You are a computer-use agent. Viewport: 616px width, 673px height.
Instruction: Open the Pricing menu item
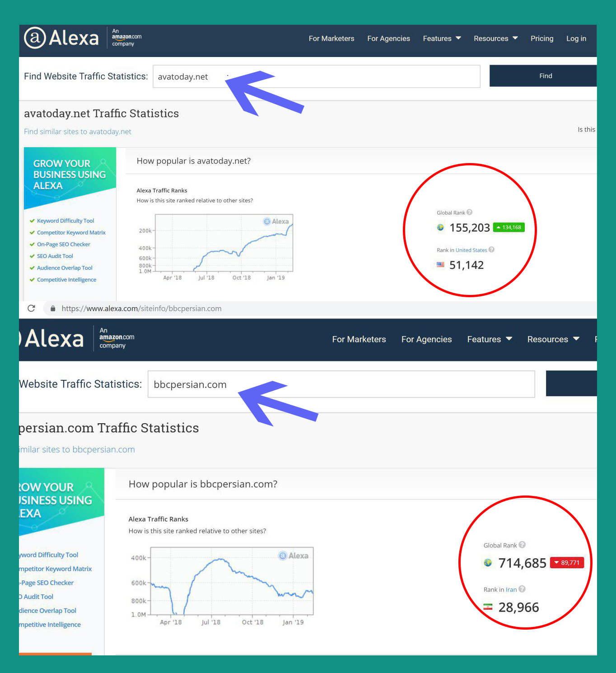542,38
